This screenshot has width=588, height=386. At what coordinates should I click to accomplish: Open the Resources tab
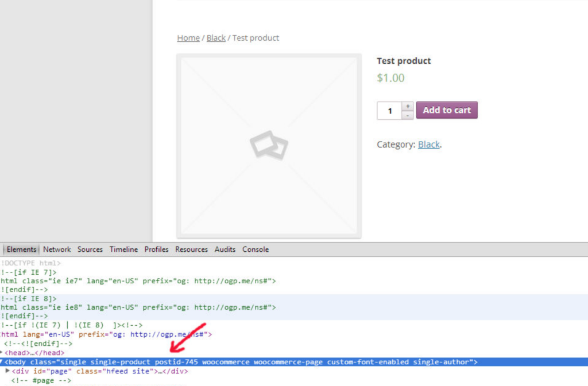(191, 249)
